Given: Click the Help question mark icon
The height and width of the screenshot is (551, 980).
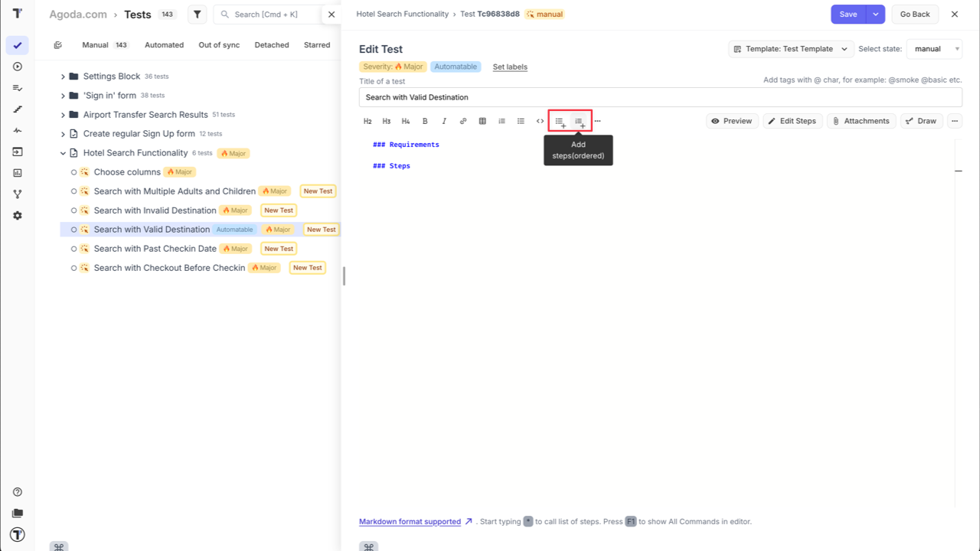Looking at the screenshot, I should coord(17,492).
